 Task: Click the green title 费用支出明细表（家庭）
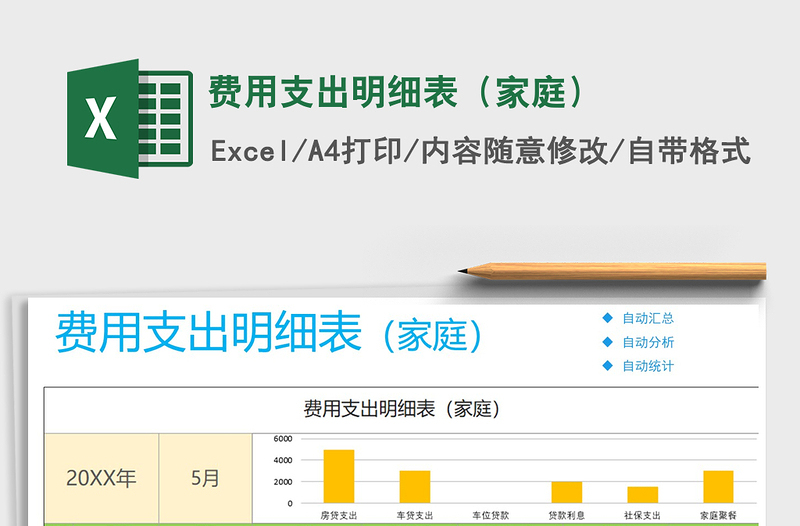tap(396, 92)
